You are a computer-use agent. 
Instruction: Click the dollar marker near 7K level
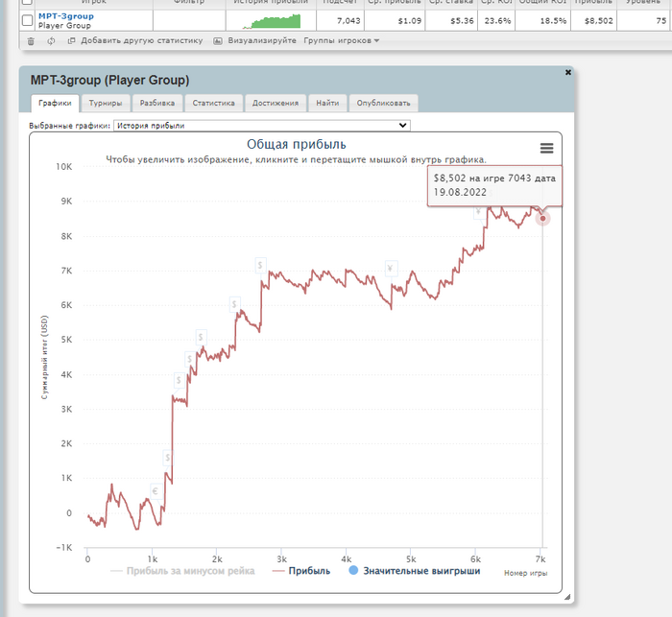260,266
